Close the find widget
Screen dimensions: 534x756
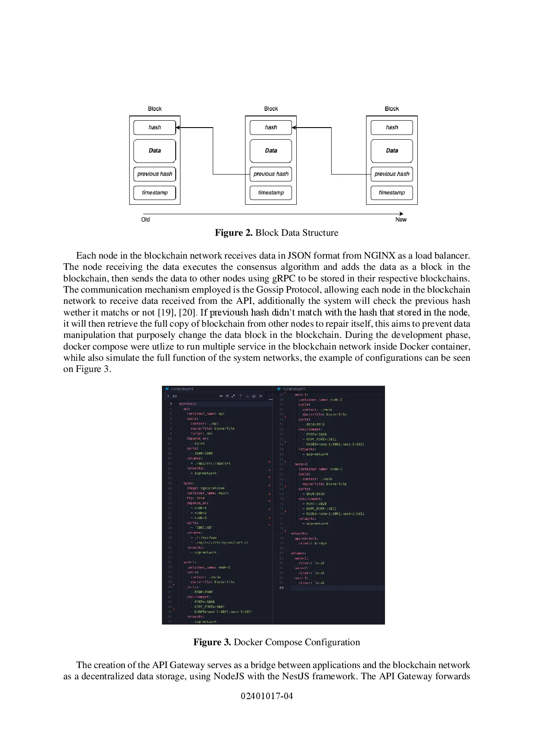pos(261,396)
